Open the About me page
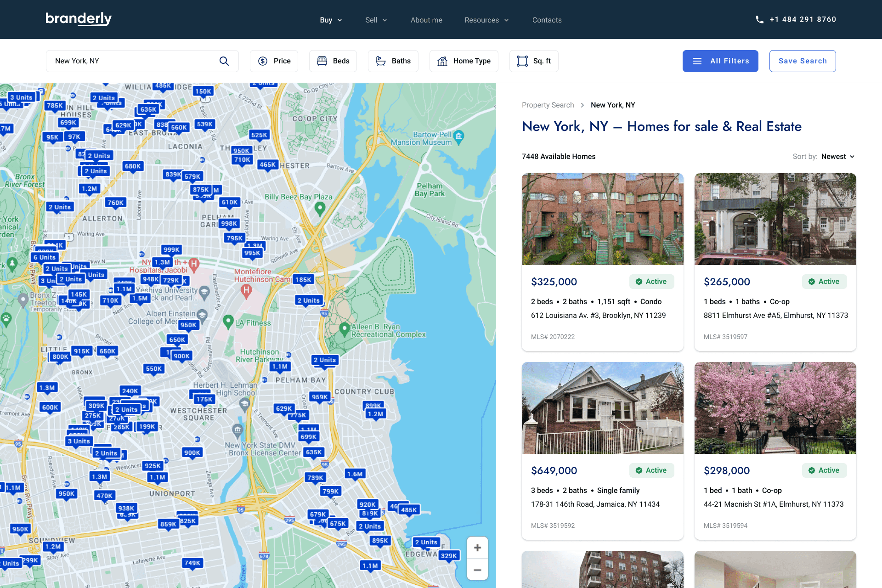 click(426, 20)
